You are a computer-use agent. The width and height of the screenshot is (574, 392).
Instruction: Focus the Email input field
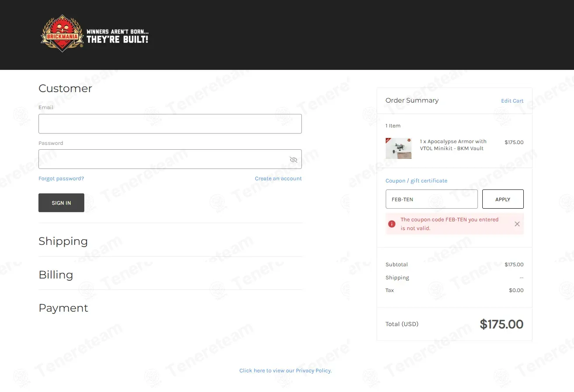[x=170, y=124]
